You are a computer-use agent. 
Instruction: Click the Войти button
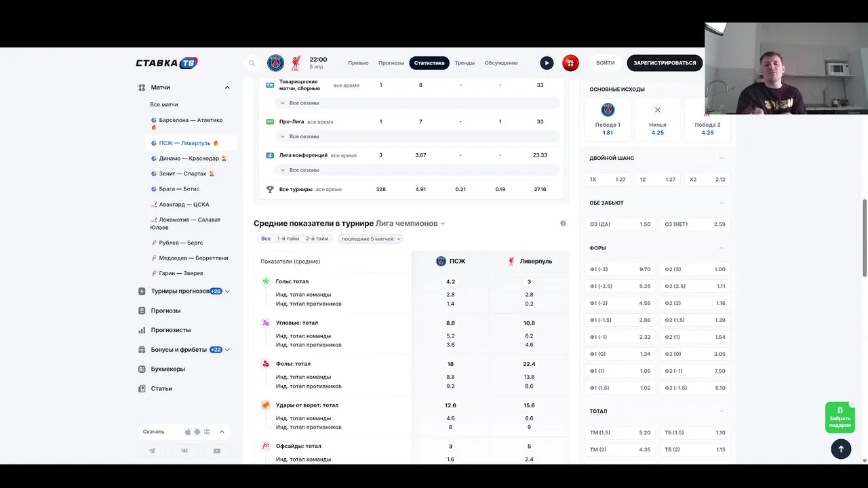(606, 63)
